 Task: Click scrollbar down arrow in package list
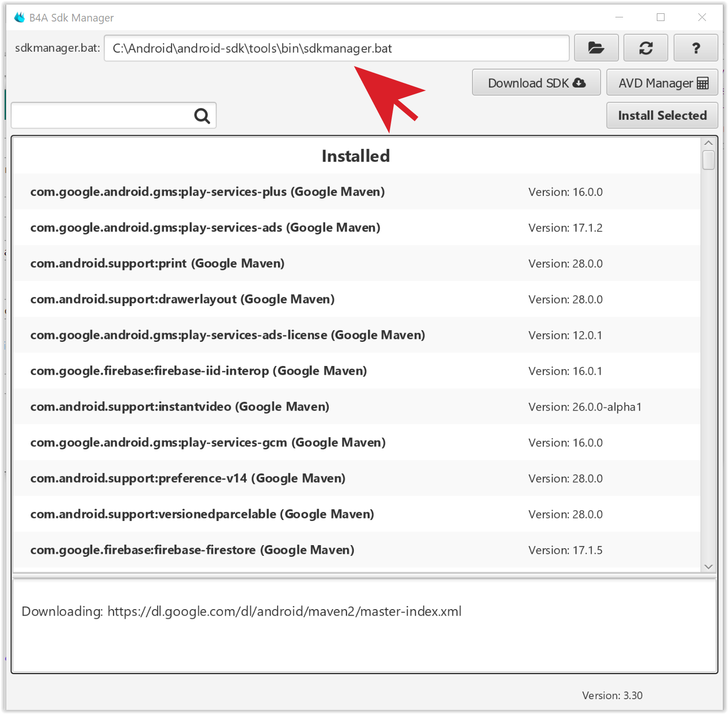[709, 566]
